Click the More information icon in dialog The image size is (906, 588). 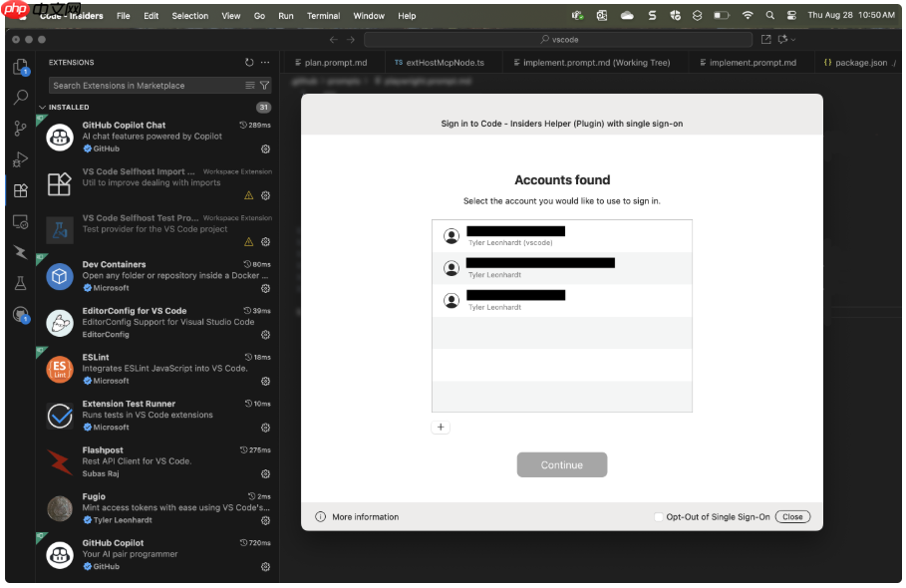pyautogui.click(x=321, y=517)
